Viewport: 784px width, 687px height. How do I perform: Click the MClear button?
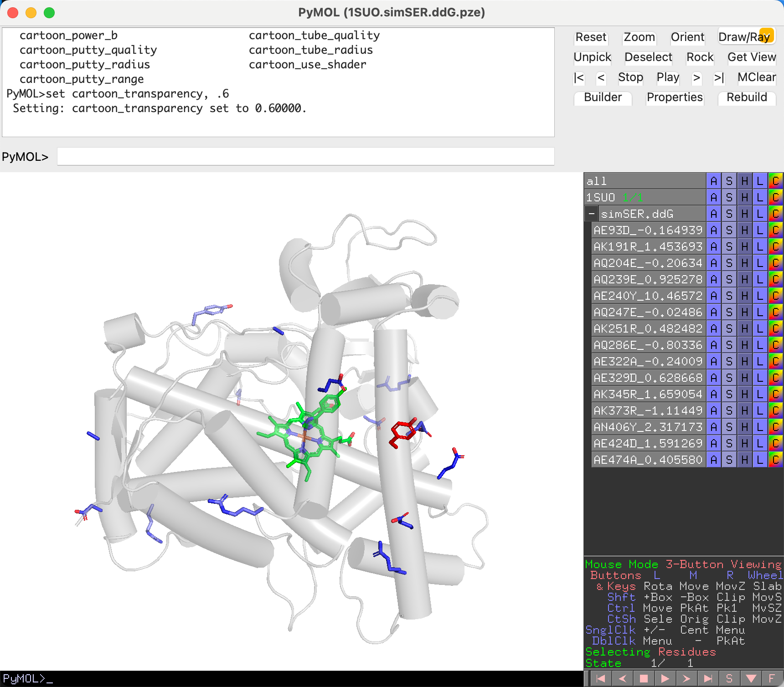click(757, 77)
